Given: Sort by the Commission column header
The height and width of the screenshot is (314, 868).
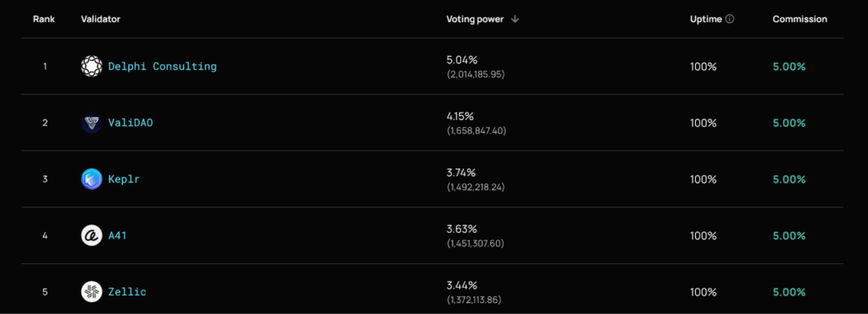Looking at the screenshot, I should point(800,19).
